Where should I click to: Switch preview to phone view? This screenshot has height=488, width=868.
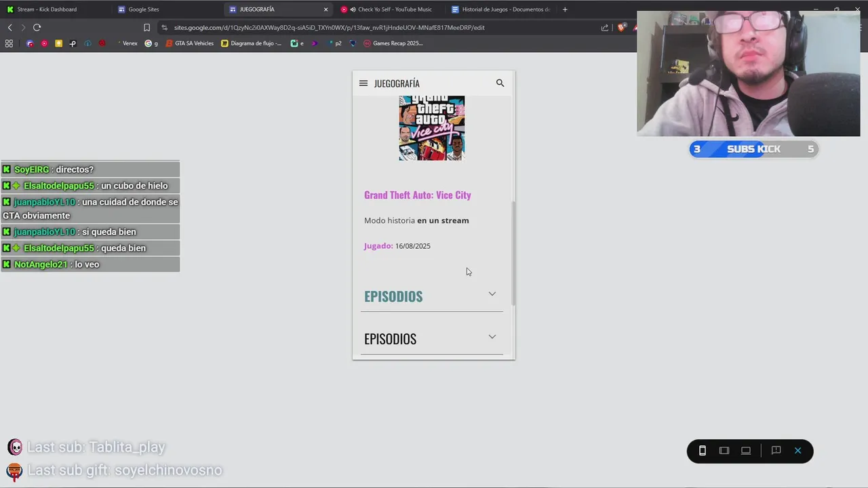[x=703, y=451]
